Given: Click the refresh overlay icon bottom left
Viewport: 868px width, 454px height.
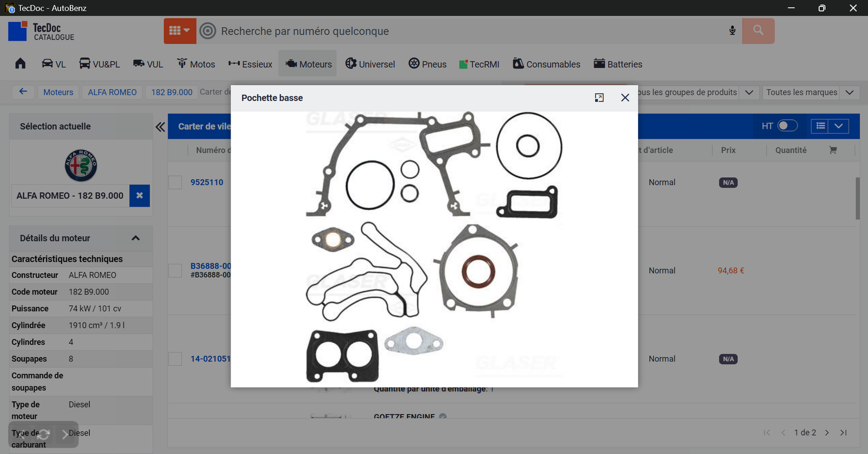Looking at the screenshot, I should coord(43,434).
